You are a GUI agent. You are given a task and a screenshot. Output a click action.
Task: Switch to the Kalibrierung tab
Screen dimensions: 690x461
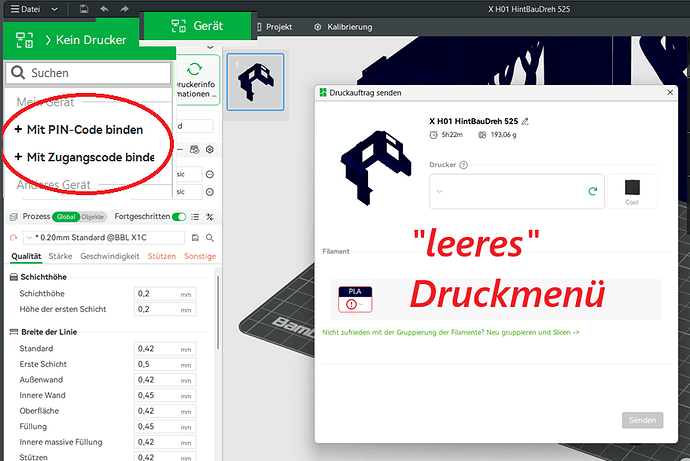click(x=343, y=27)
